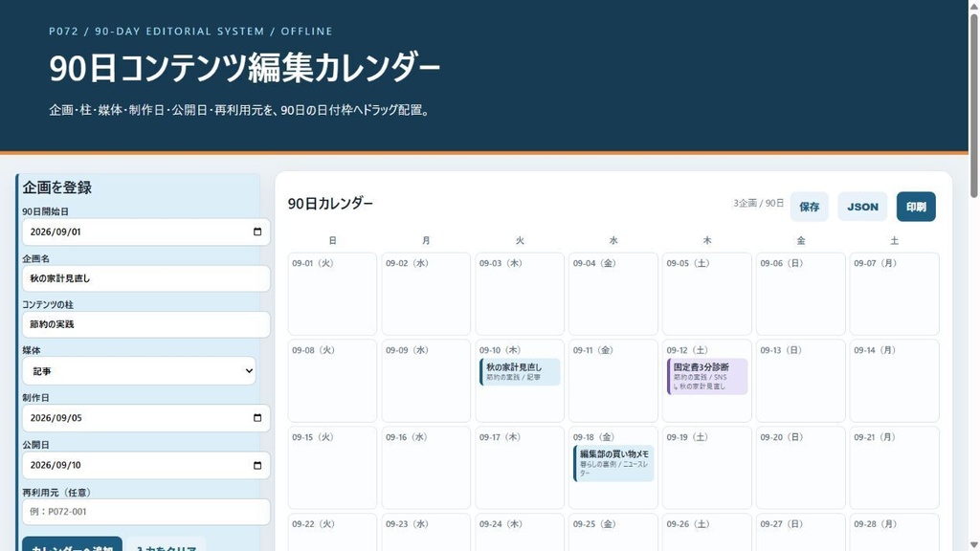Select the 秋の家計見直し card on 09-10
The image size is (980, 551).
click(x=520, y=372)
